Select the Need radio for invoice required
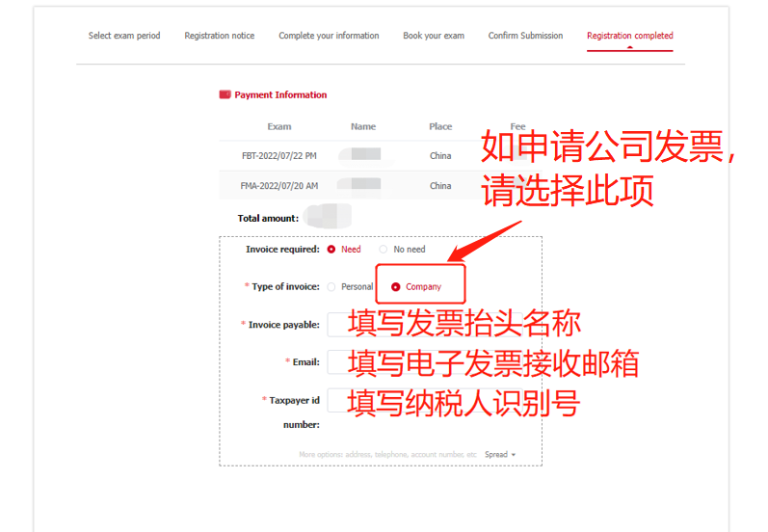Screen dimensions: 768x532 [x=331, y=250]
